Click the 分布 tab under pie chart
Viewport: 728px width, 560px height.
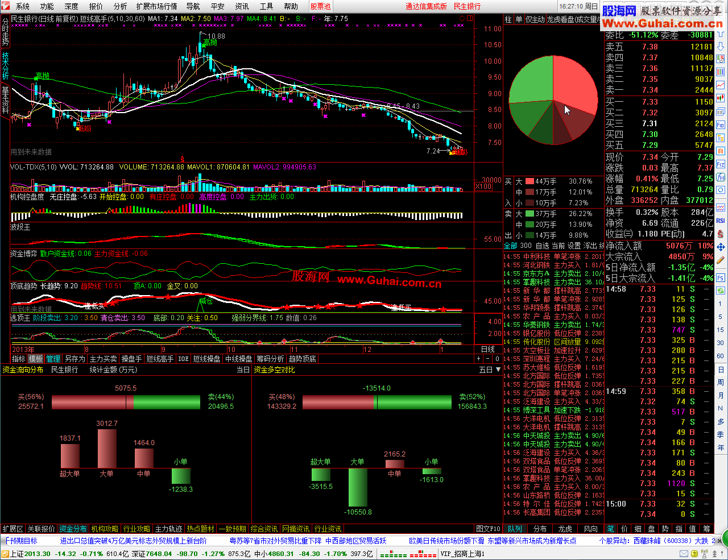pyautogui.click(x=540, y=529)
